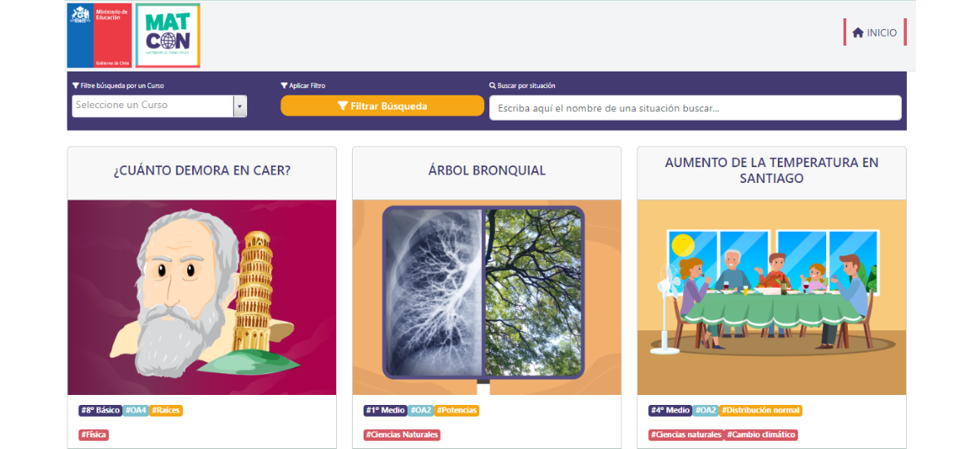Select the #Potencias tag
The width and height of the screenshot is (980, 449).
pyautogui.click(x=457, y=410)
